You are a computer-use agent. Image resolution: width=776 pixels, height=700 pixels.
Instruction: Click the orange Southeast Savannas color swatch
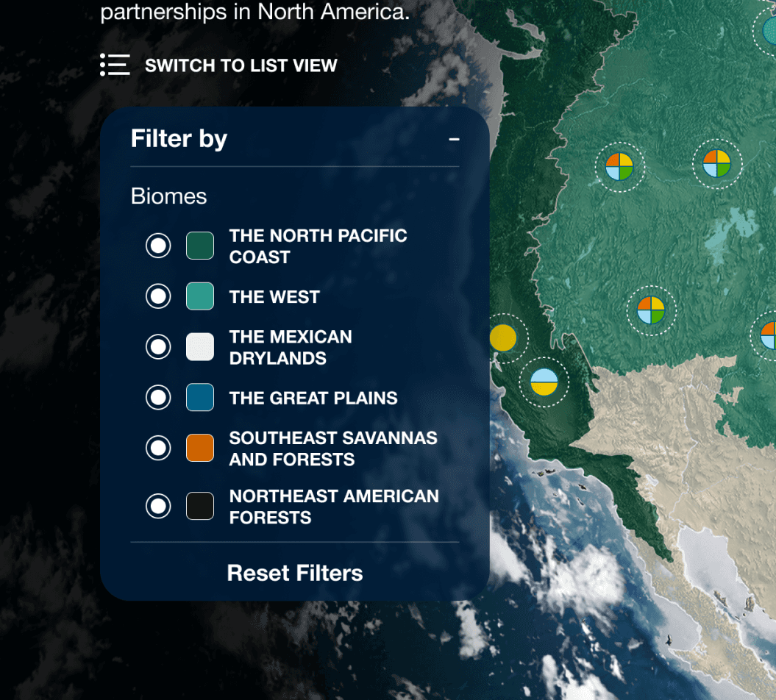(x=199, y=447)
